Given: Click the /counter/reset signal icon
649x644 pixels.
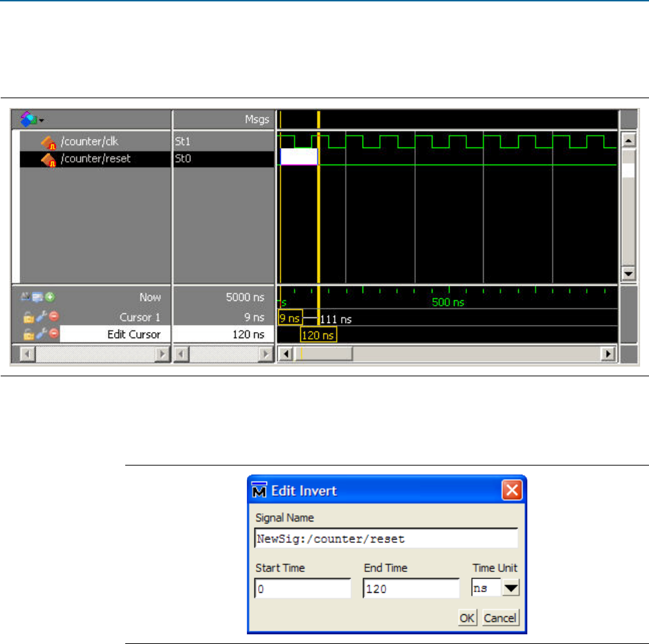Looking at the screenshot, I should tap(48, 160).
